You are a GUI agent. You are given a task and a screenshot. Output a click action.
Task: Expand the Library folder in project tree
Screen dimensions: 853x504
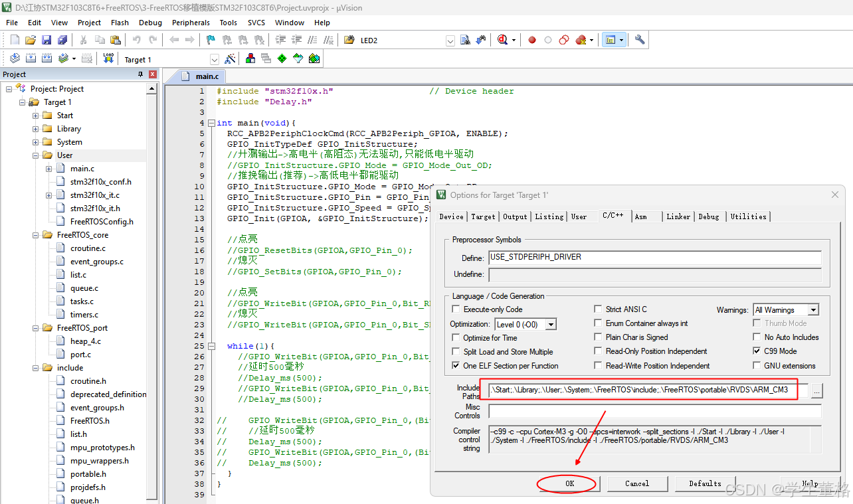[x=35, y=129]
